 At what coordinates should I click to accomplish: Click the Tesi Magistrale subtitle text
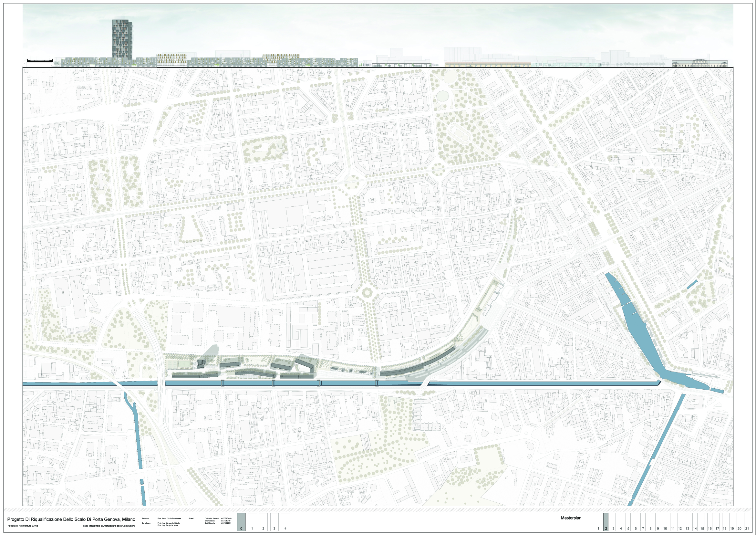pos(109,526)
